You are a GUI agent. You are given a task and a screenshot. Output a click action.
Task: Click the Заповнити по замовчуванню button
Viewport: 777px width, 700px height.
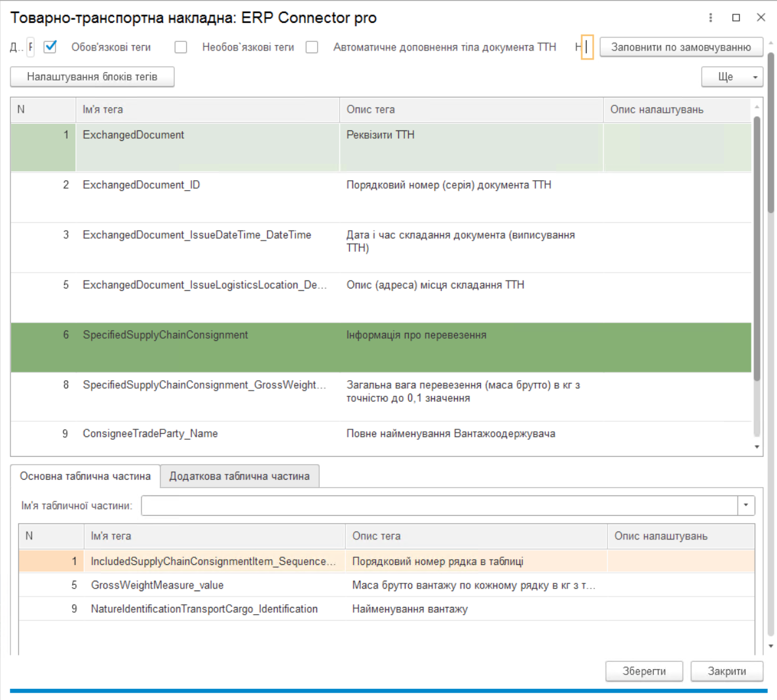(x=681, y=47)
